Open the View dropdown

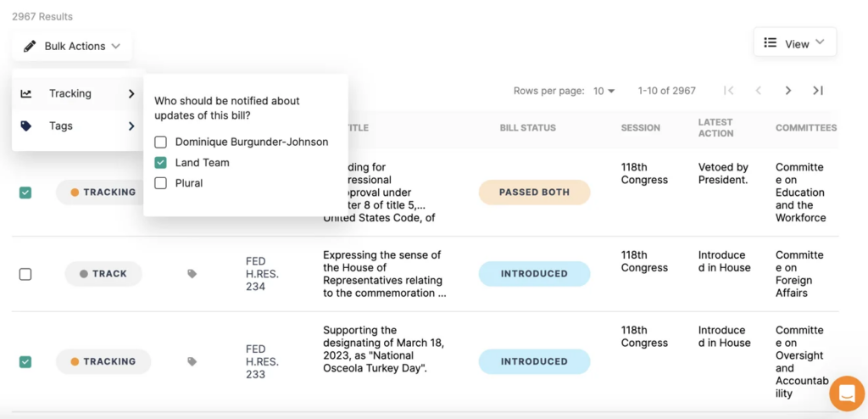coord(794,43)
